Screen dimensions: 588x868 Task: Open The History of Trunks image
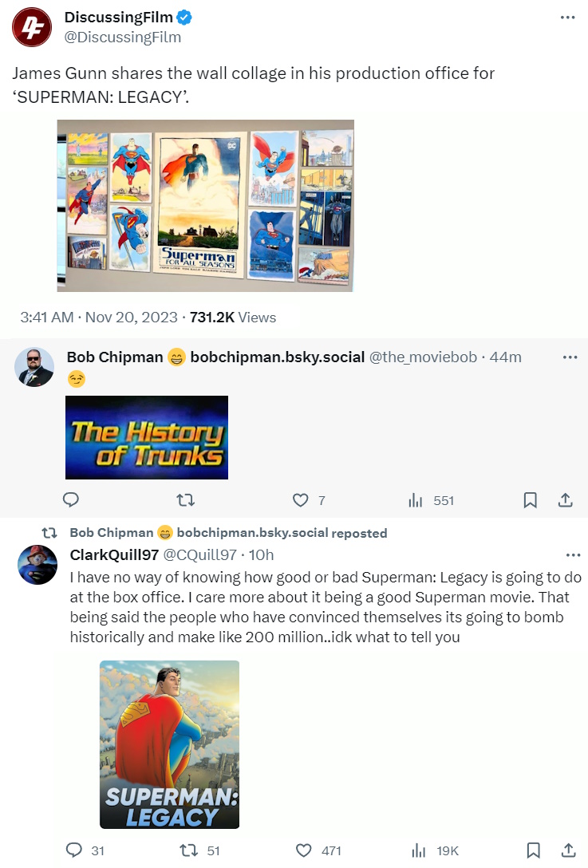tap(147, 437)
